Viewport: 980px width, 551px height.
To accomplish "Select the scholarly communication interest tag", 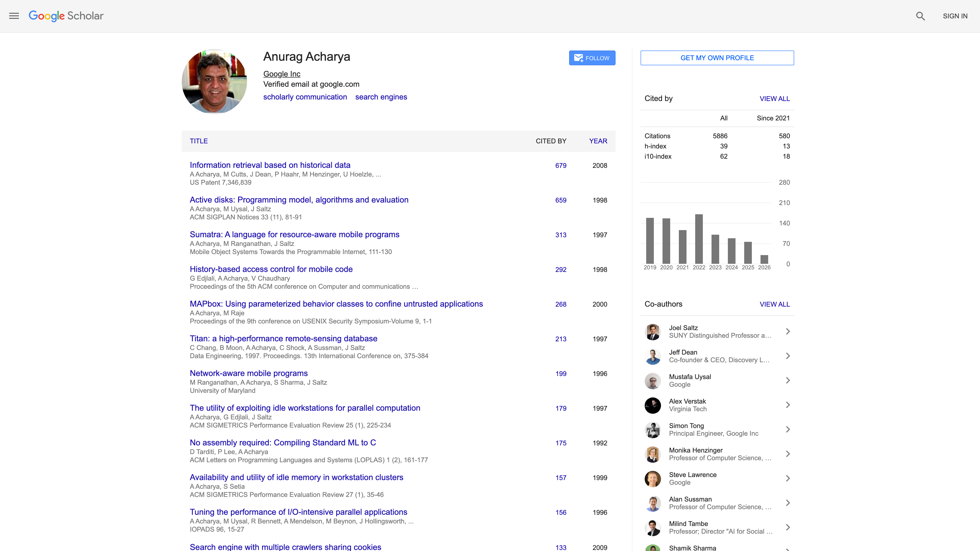I will tap(305, 97).
